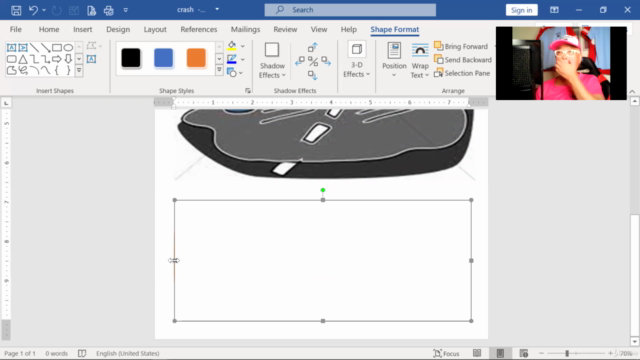Apply the blue shape style swatch
The height and width of the screenshot is (360, 640).
[163, 58]
